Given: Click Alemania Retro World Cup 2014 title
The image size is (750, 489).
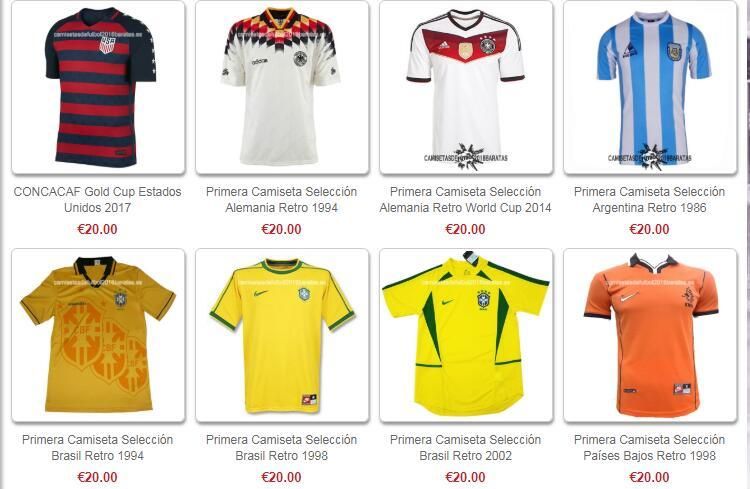Looking at the screenshot, I should click(465, 200).
